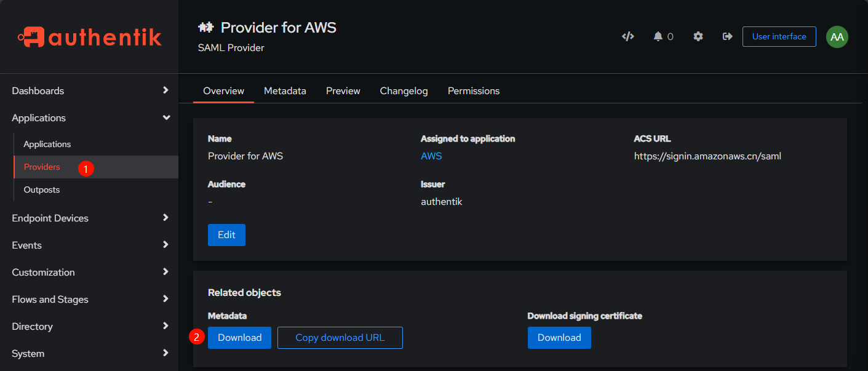Open the AA user avatar

click(837, 36)
